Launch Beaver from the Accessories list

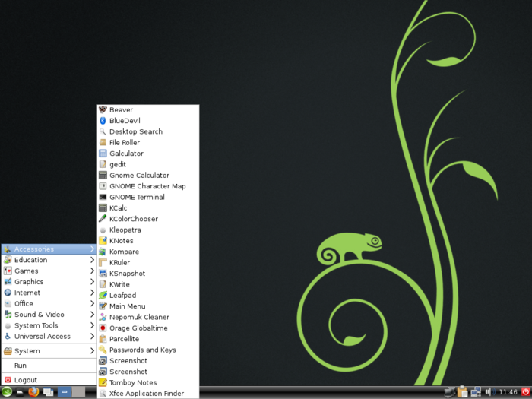pyautogui.click(x=121, y=110)
